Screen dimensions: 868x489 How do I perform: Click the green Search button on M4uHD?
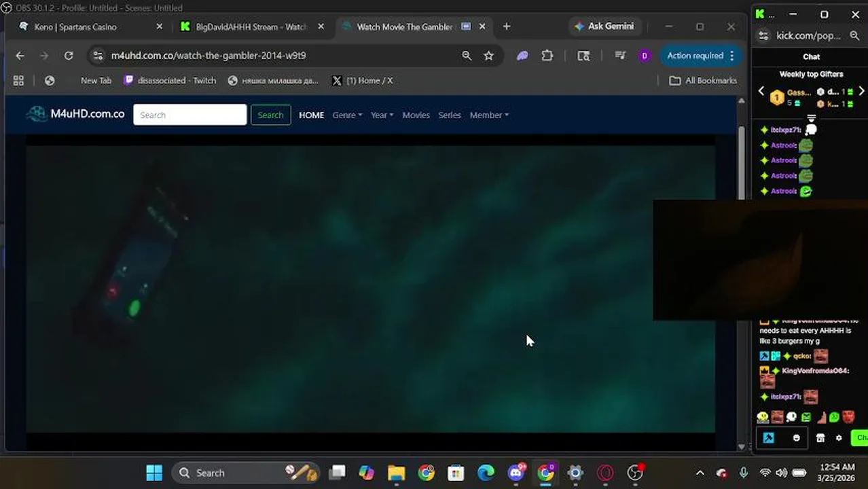(x=270, y=115)
